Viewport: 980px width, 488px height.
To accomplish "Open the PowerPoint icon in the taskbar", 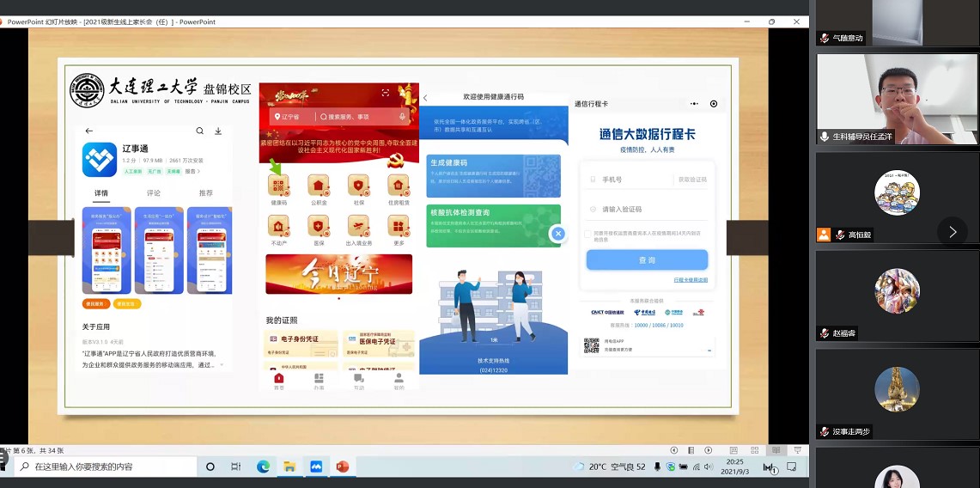I will click(x=342, y=467).
